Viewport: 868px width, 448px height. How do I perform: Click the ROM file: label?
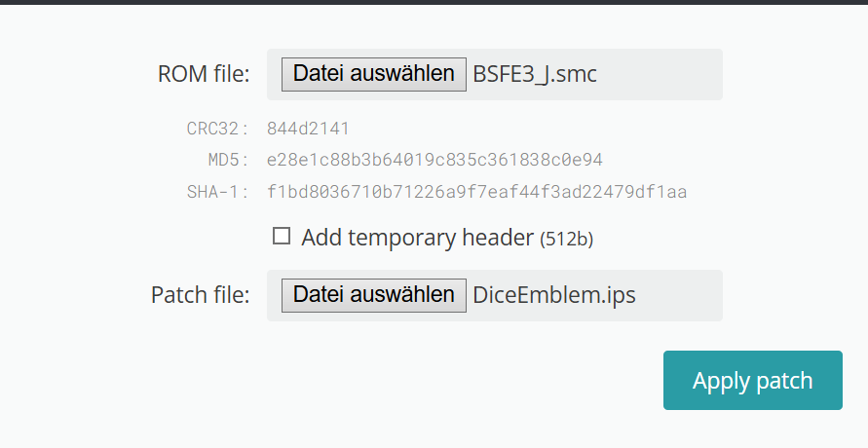[204, 74]
